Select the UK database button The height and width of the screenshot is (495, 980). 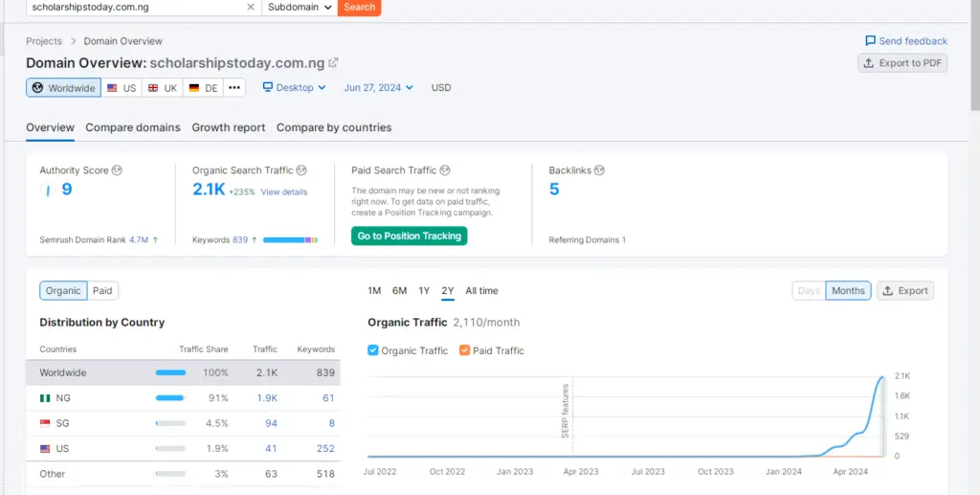point(163,87)
